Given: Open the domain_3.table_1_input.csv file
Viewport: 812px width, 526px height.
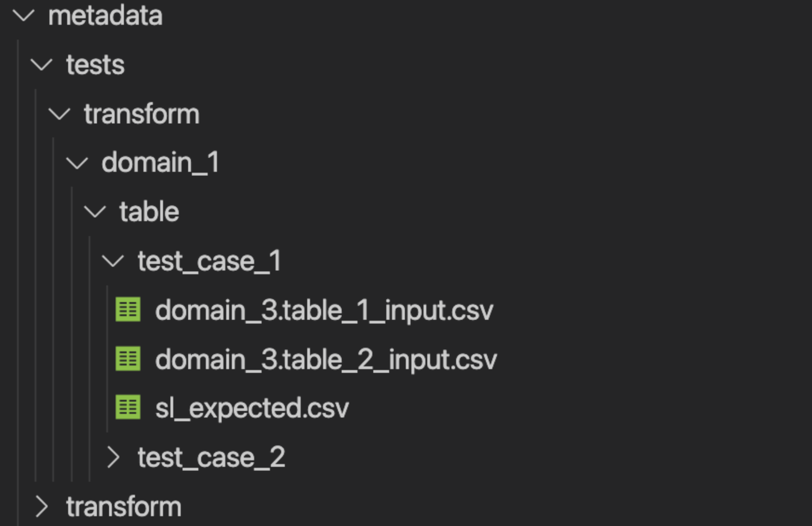Looking at the screenshot, I should pos(324,310).
